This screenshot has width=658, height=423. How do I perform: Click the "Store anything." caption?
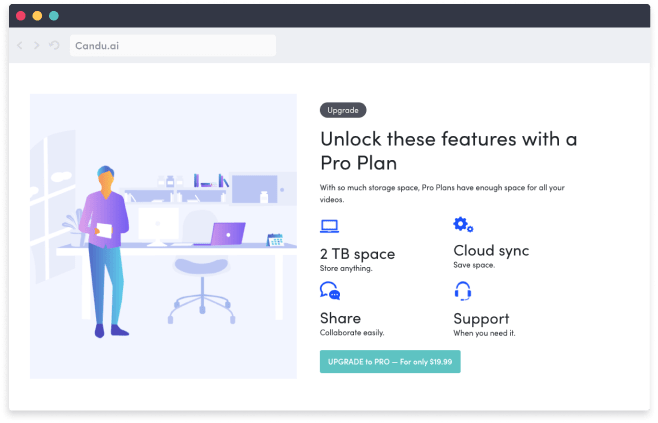pyautogui.click(x=346, y=268)
